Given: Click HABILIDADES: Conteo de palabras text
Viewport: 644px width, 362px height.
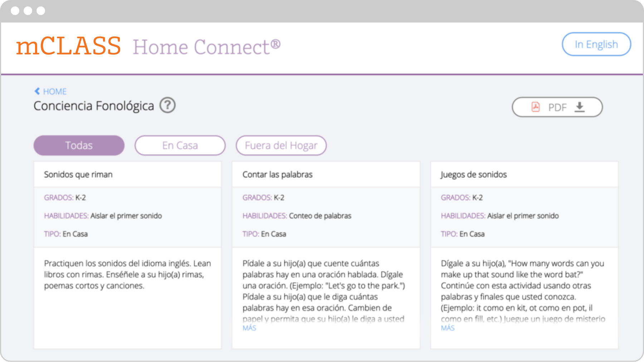Looking at the screenshot, I should [x=297, y=216].
